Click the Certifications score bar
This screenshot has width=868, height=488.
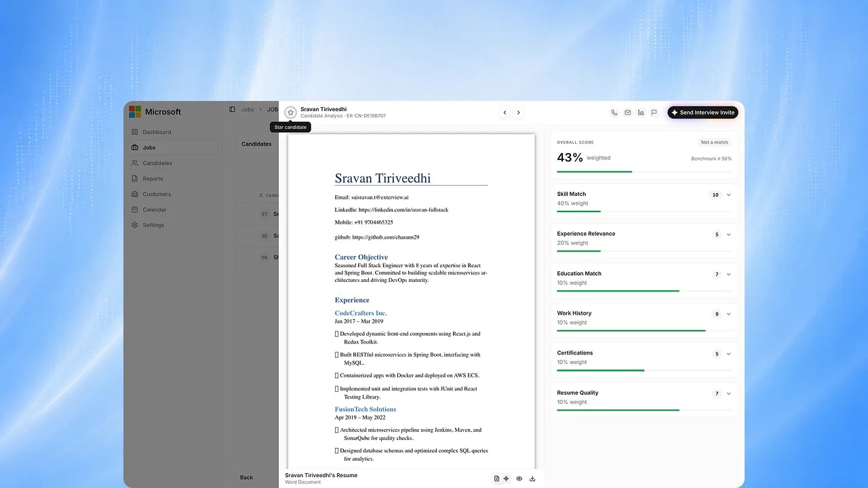coord(644,370)
